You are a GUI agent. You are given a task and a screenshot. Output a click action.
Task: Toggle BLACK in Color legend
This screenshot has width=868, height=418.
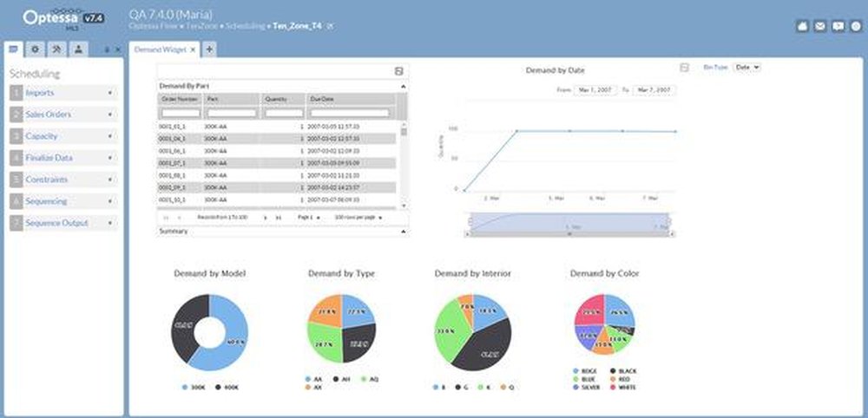pos(623,371)
